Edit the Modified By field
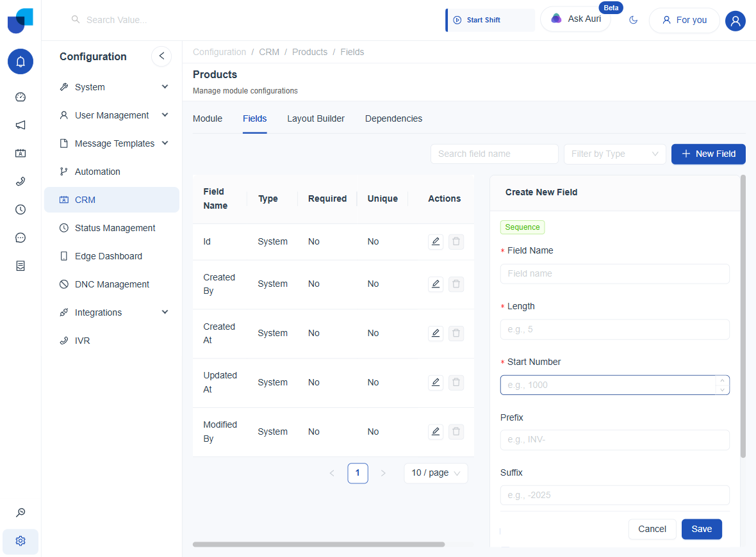This screenshot has width=756, height=557. 436,432
